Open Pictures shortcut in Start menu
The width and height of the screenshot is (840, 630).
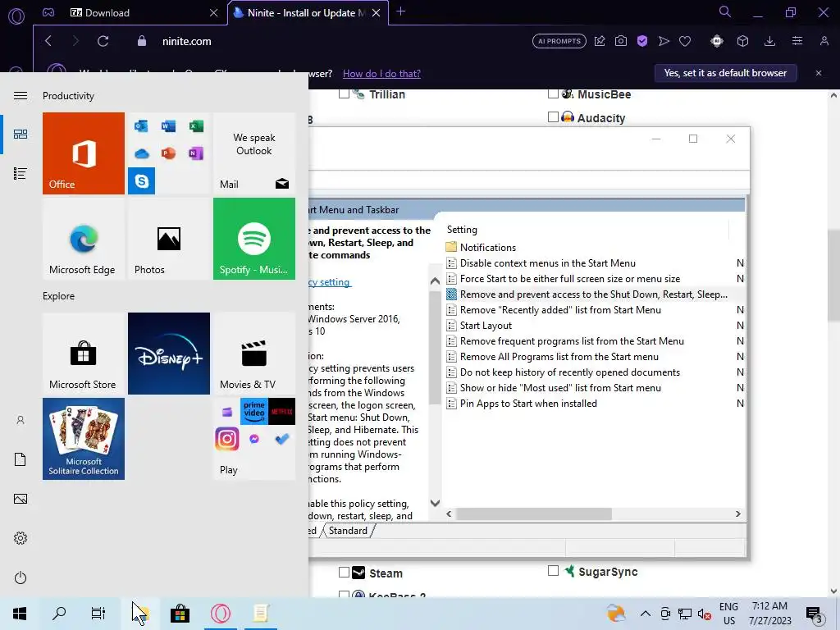(x=21, y=499)
